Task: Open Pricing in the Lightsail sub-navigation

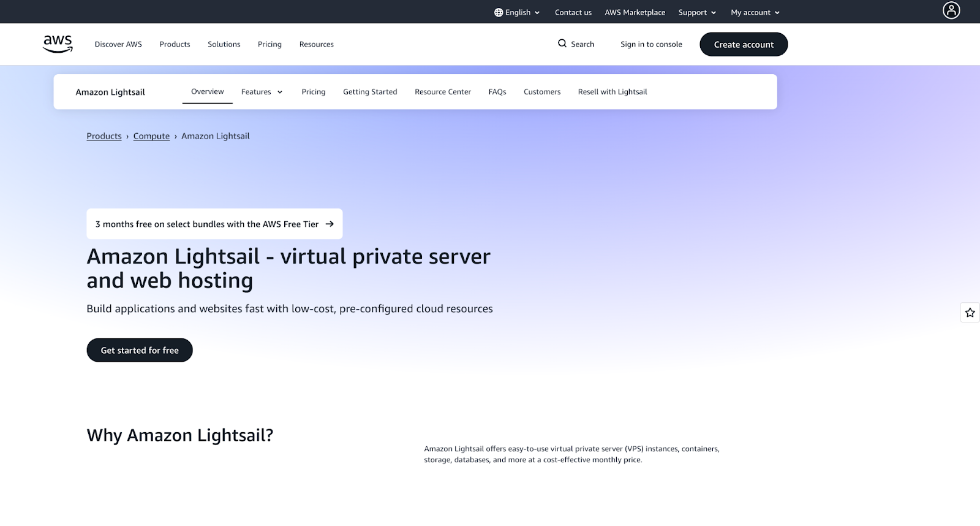Action: [x=314, y=91]
